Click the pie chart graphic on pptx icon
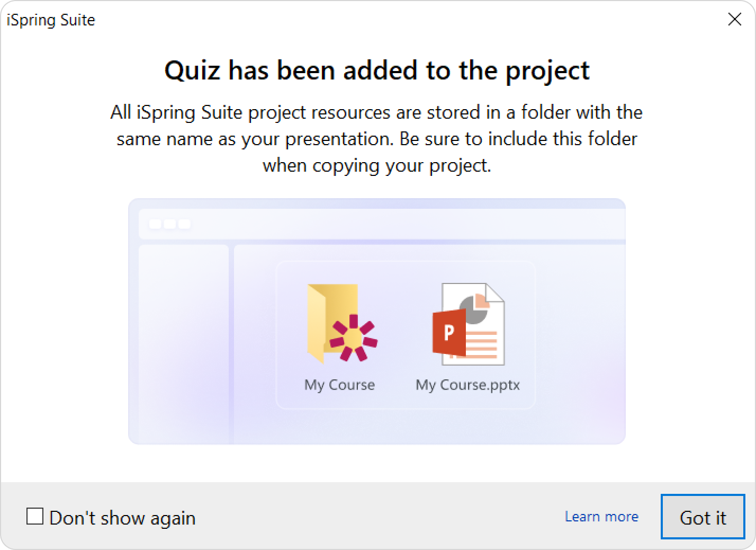Screen dimensions: 756x550 pos(474,308)
